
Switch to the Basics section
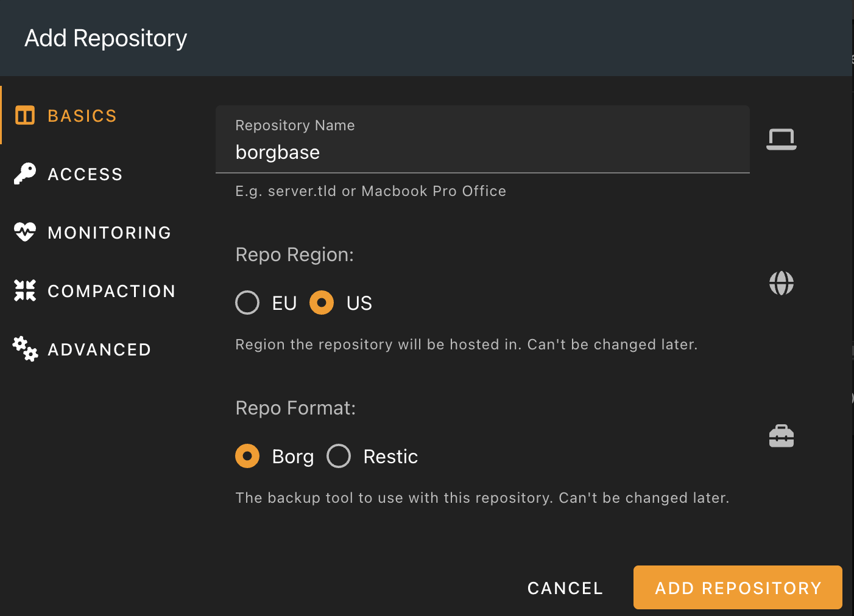82,115
